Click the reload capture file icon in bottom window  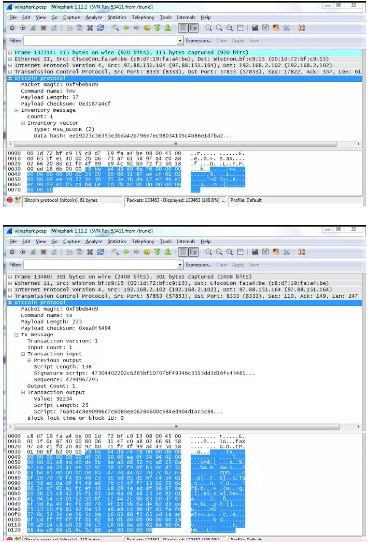[101, 252]
